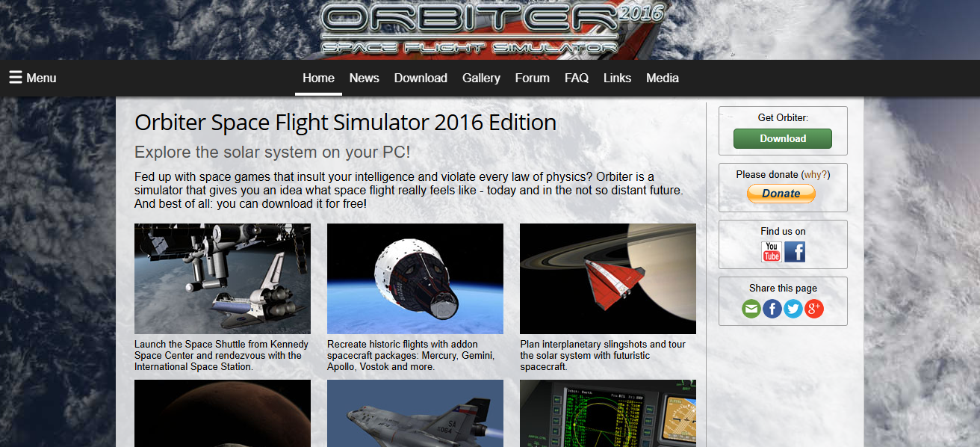Screen dimensions: 980x447
Task: Open the cockpit instrument display thumbnail
Action: tap(608, 413)
